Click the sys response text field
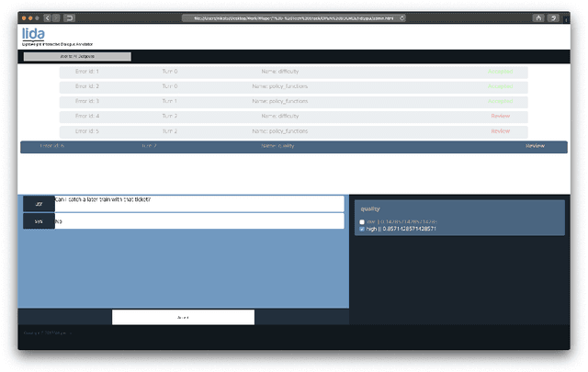The image size is (588, 372). pyautogui.click(x=198, y=221)
